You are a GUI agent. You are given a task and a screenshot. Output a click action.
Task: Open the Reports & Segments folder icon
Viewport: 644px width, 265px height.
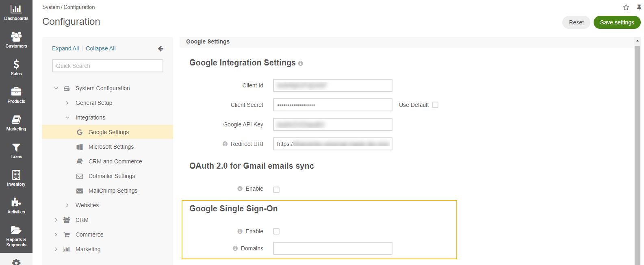coord(16,230)
